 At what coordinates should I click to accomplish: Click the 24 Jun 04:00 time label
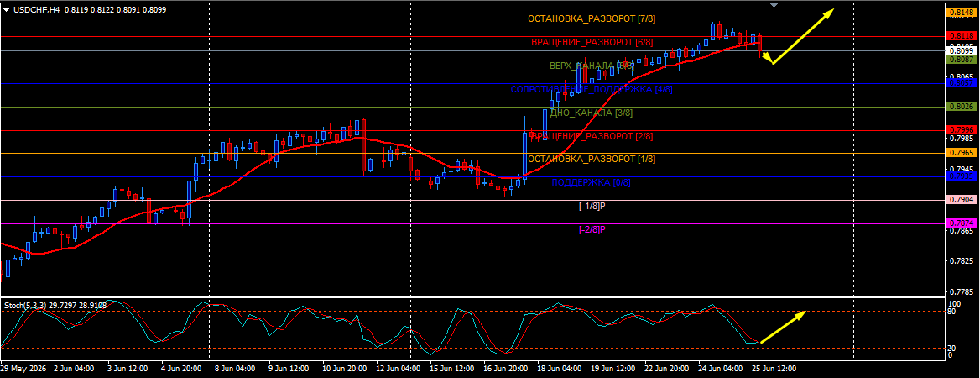pyautogui.click(x=722, y=370)
